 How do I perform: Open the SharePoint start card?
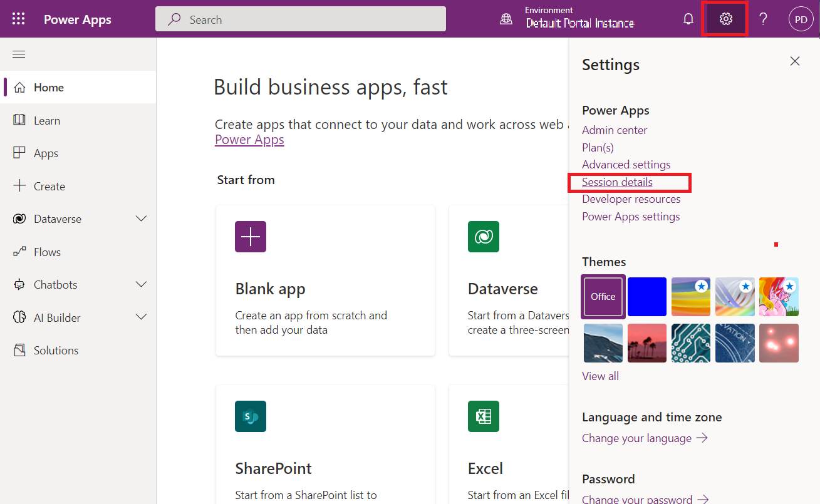pos(325,445)
